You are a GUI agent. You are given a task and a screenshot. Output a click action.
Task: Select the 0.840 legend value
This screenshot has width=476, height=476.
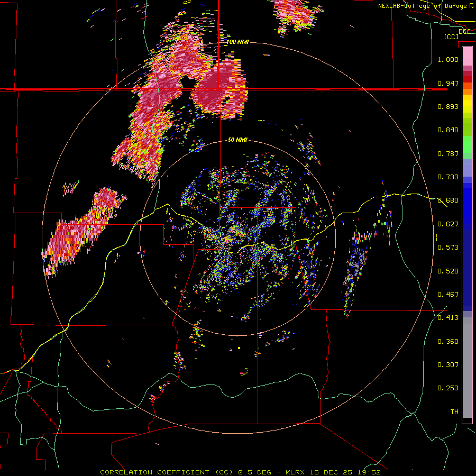[448, 130]
